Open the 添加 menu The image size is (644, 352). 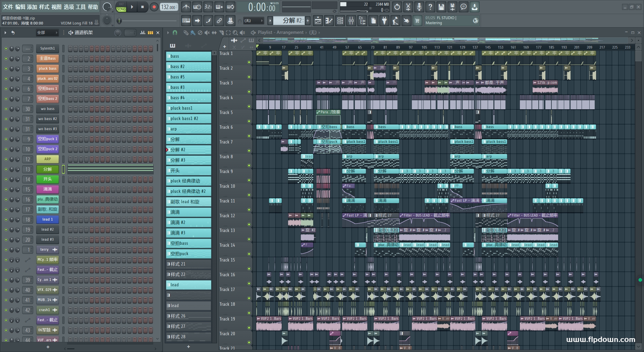click(32, 7)
